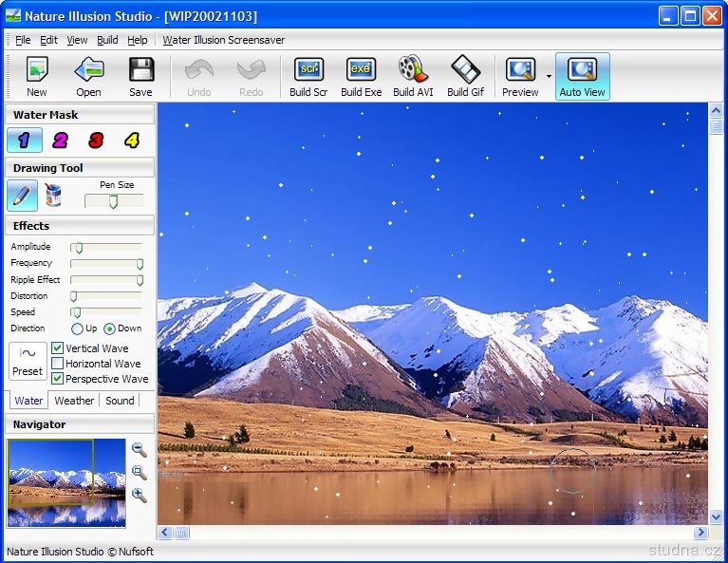Viewport: 728px width, 563px height.
Task: Select the pencil drawing tool
Action: [x=22, y=195]
